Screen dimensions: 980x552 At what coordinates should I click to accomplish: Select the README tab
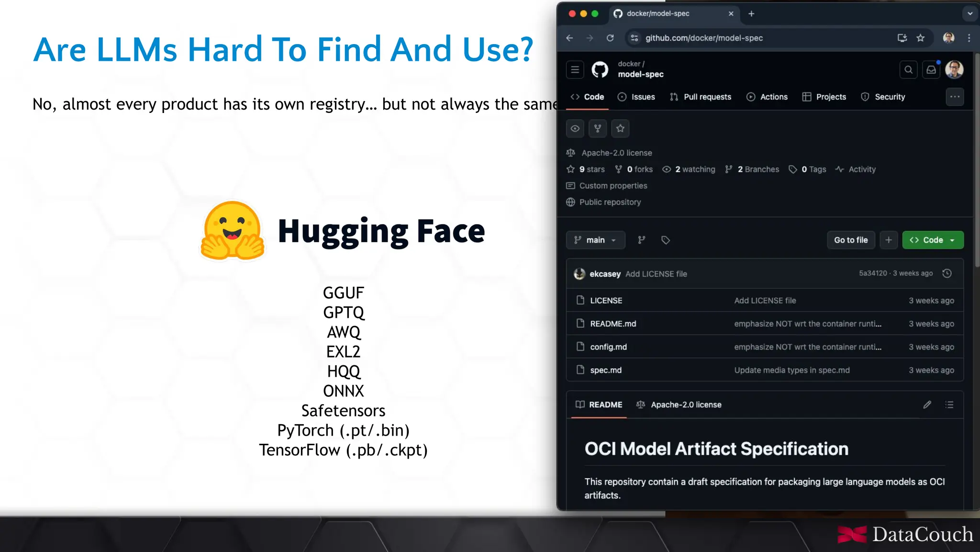[599, 405]
